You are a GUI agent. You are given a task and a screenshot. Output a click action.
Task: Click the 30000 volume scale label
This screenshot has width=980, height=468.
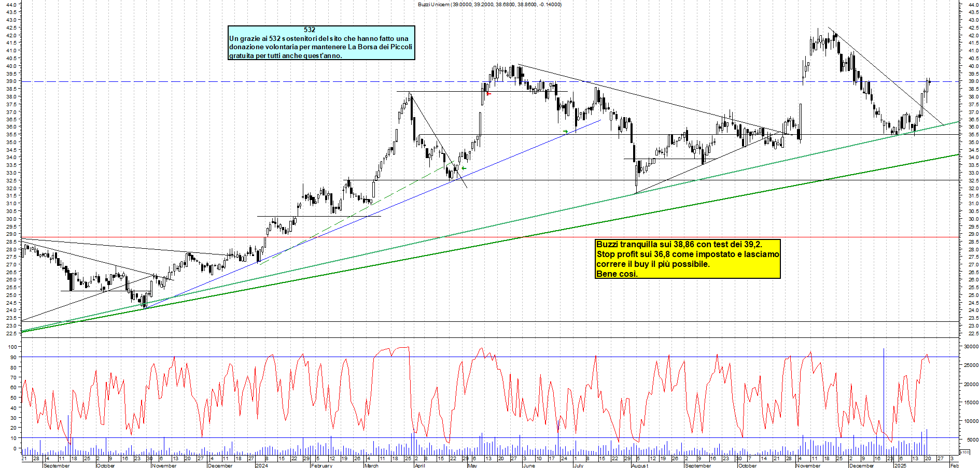tap(971, 347)
